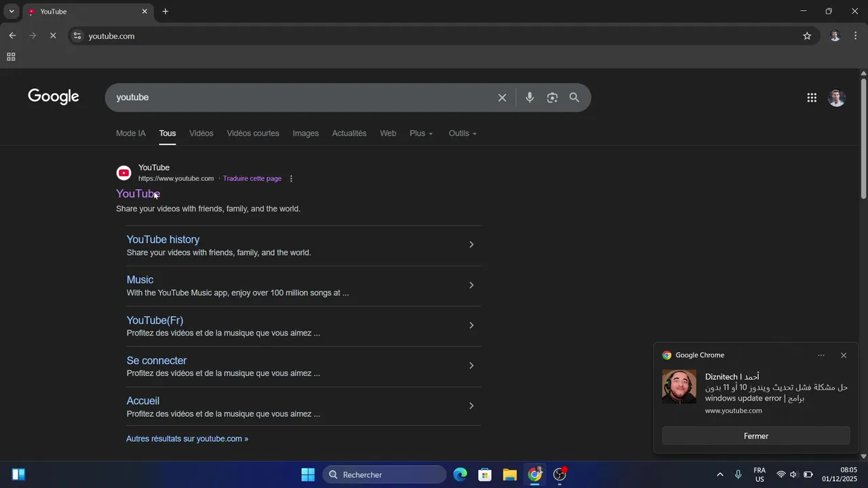868x488 pixels.
Task: Click the microphone tray icon
Action: point(738,474)
